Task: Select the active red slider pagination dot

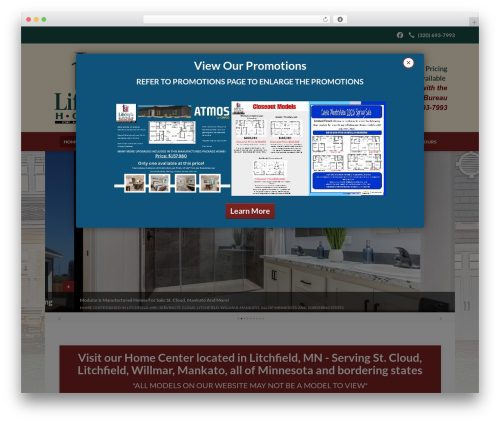Action: tap(241, 319)
